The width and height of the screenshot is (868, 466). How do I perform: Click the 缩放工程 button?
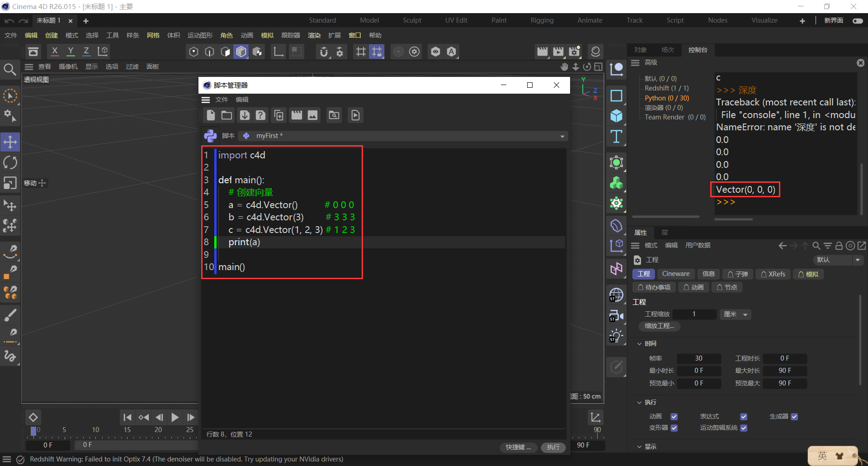tap(660, 326)
